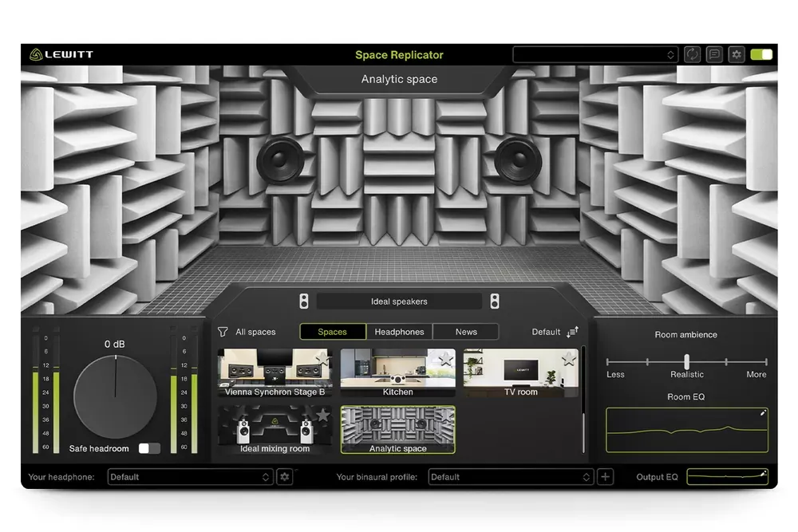This screenshot has height=532, width=798.
Task: Click the filter funnel icon
Action: click(223, 332)
